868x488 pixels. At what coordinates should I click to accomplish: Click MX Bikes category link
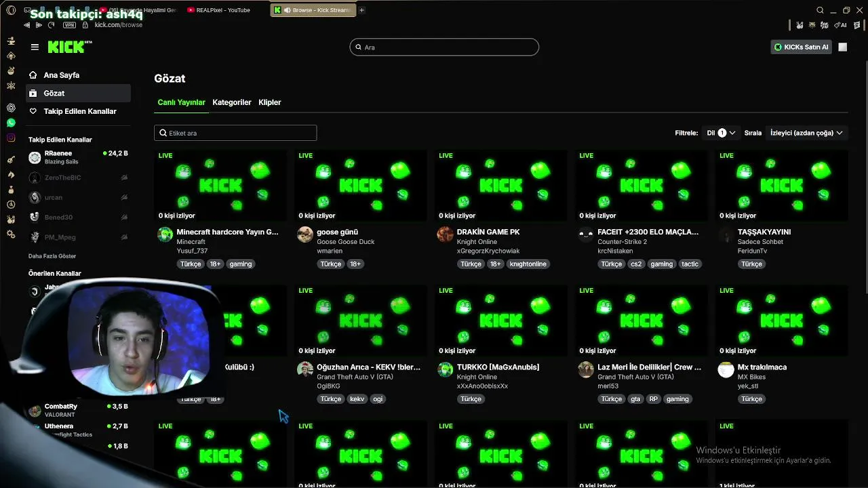click(751, 377)
